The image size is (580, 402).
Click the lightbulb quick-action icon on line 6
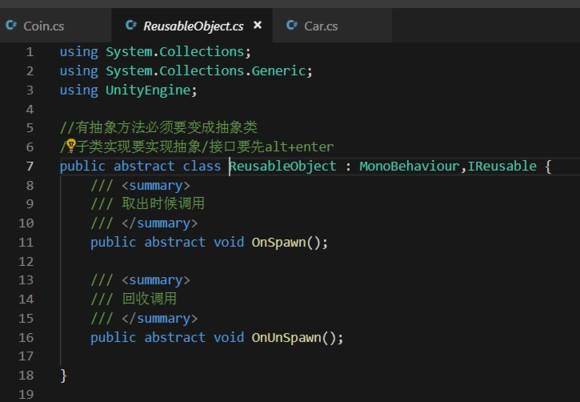tap(71, 146)
